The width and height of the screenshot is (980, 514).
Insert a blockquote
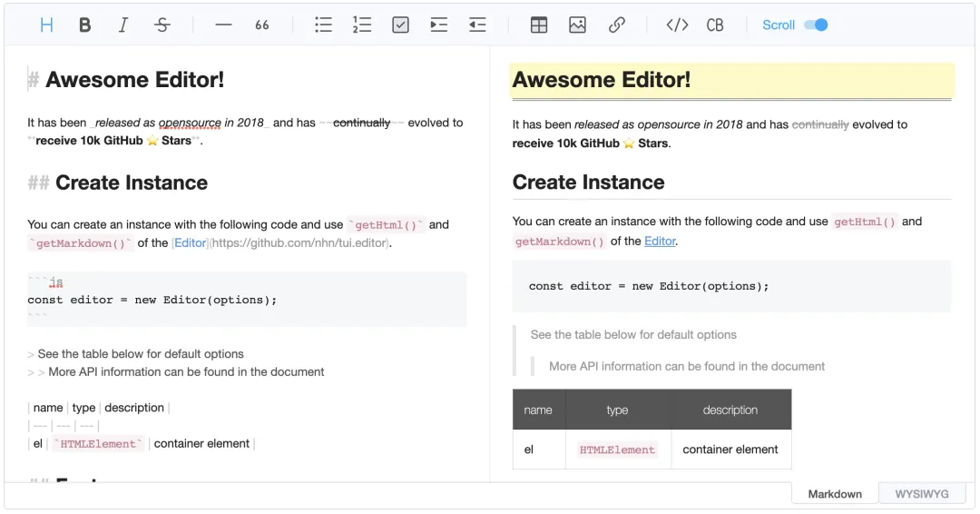[x=262, y=25]
